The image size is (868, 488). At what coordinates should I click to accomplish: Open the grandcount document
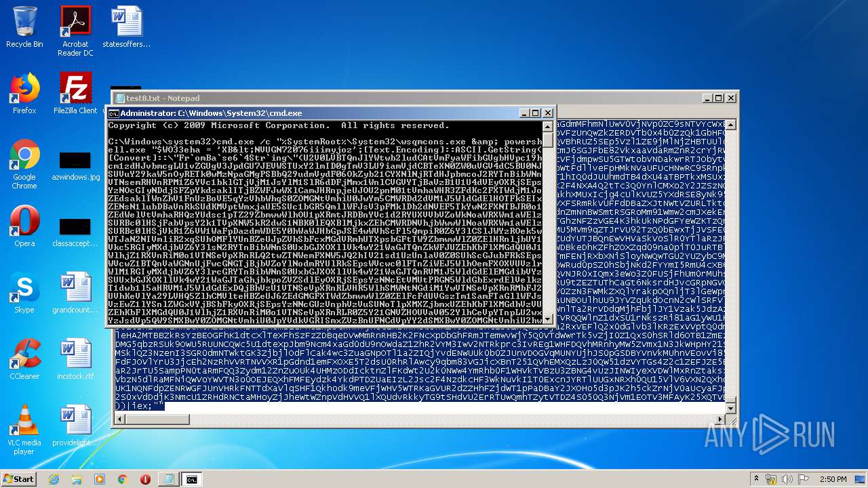pyautogui.click(x=75, y=293)
